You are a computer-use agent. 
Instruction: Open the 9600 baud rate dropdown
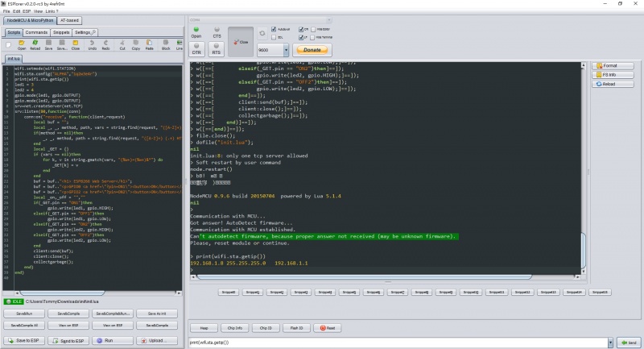[286, 50]
